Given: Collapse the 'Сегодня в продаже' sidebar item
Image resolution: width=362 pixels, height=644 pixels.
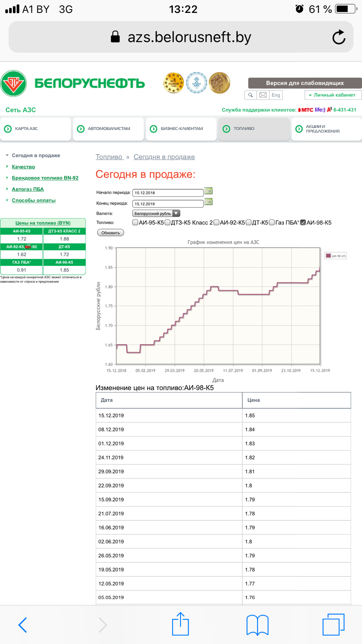Looking at the screenshot, I should tap(36, 155).
